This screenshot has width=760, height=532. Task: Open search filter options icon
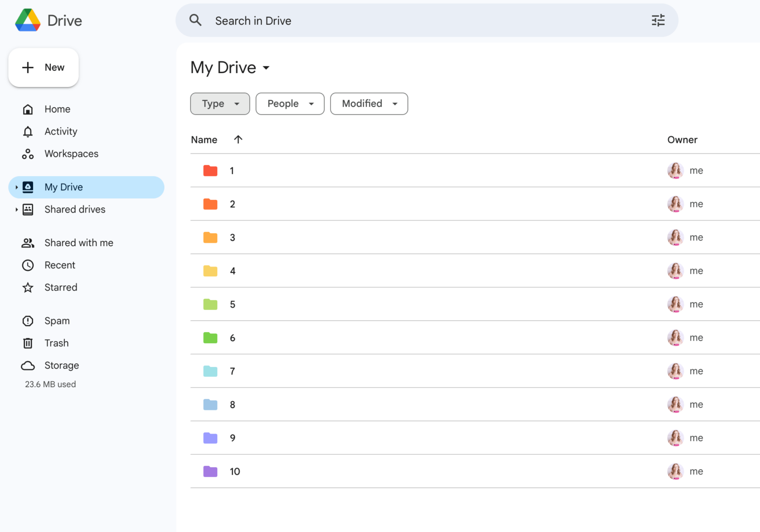click(x=658, y=20)
